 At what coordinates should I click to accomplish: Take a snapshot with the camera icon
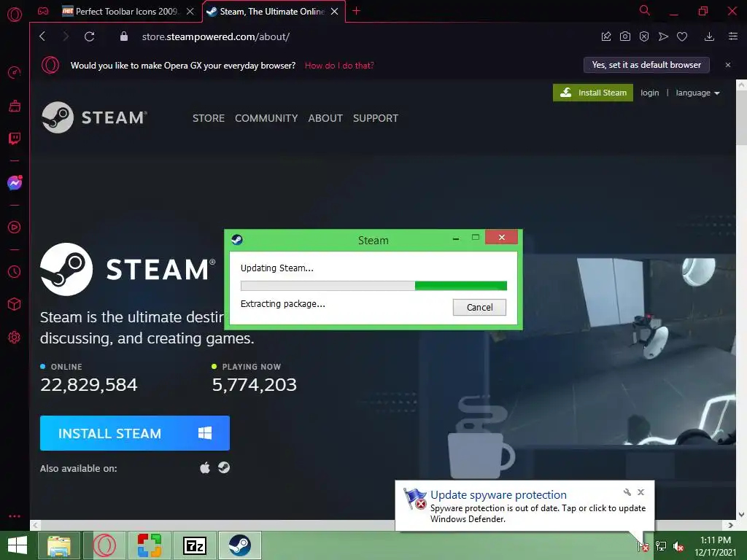[x=625, y=36]
